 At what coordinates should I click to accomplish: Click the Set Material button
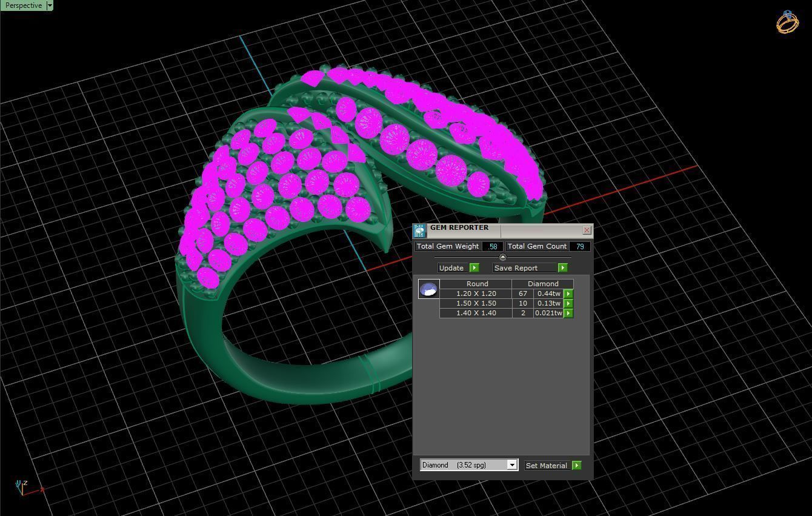click(547, 466)
